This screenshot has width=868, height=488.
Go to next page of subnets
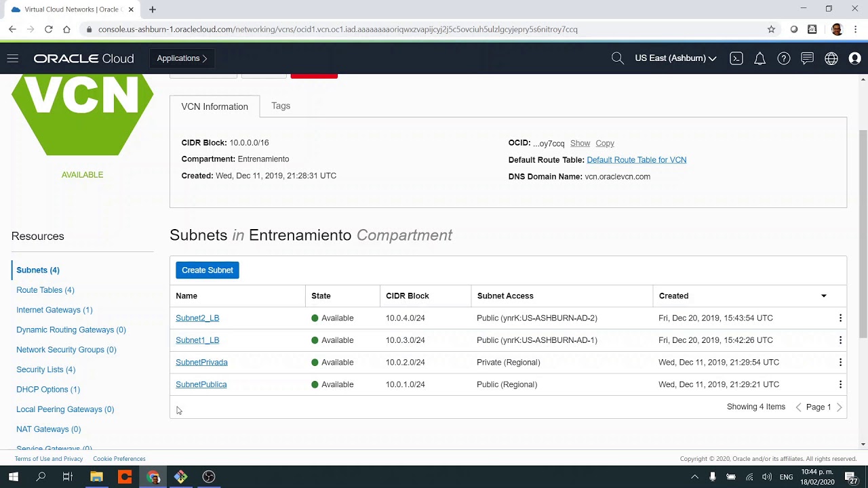(x=840, y=407)
